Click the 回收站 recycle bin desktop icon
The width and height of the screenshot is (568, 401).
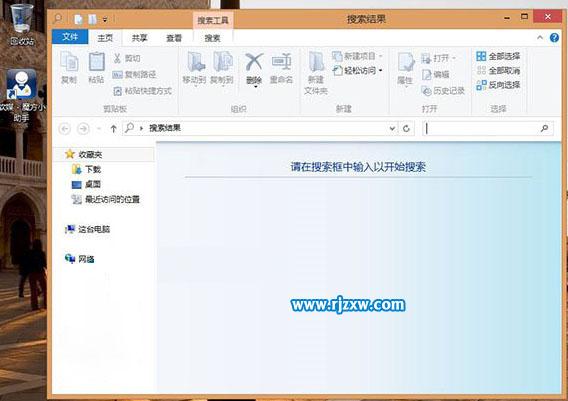point(22,25)
